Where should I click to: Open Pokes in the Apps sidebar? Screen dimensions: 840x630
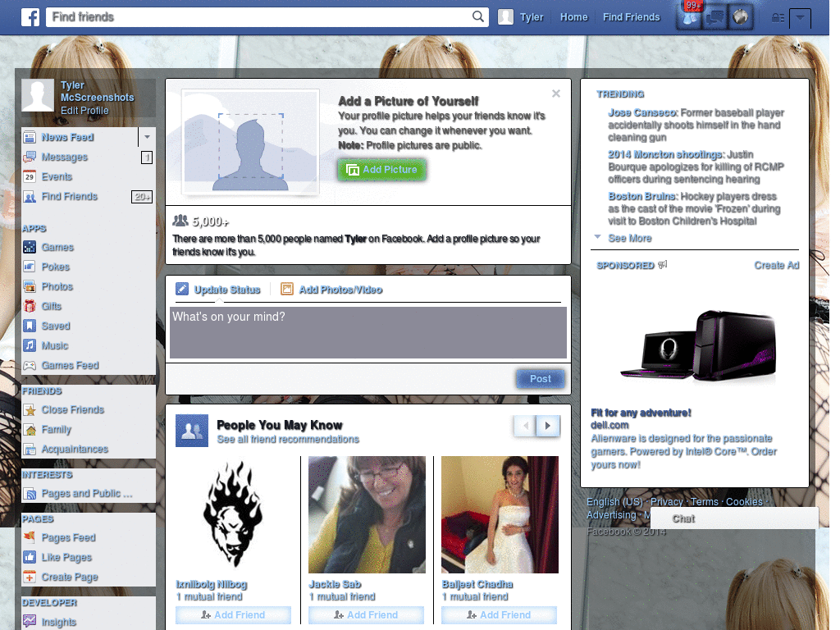[56, 267]
